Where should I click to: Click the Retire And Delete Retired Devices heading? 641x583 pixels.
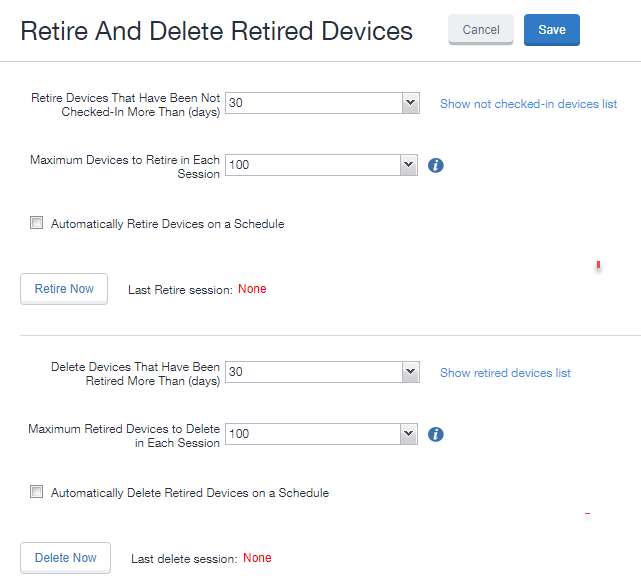coord(217,31)
